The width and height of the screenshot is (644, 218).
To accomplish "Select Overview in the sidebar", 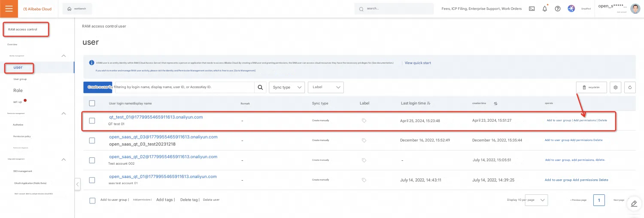I will pos(12,45).
